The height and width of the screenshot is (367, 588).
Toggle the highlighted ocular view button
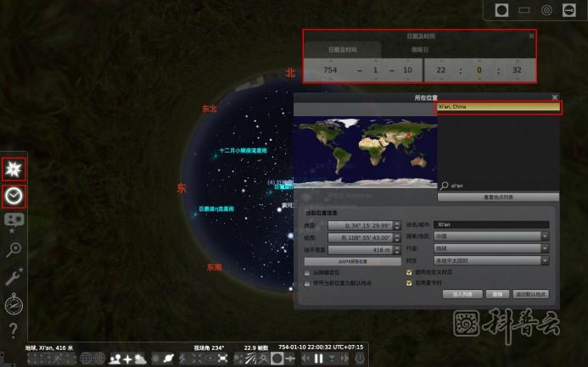point(277,359)
